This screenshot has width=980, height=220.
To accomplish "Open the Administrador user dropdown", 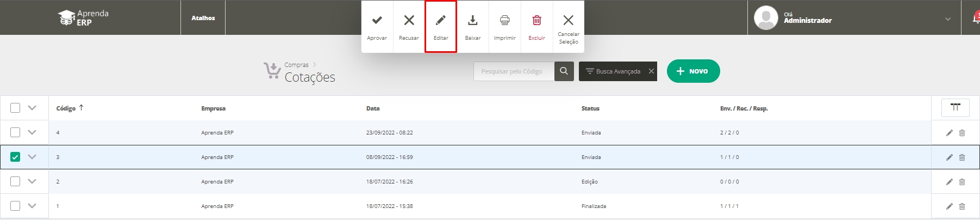I will coord(947,19).
